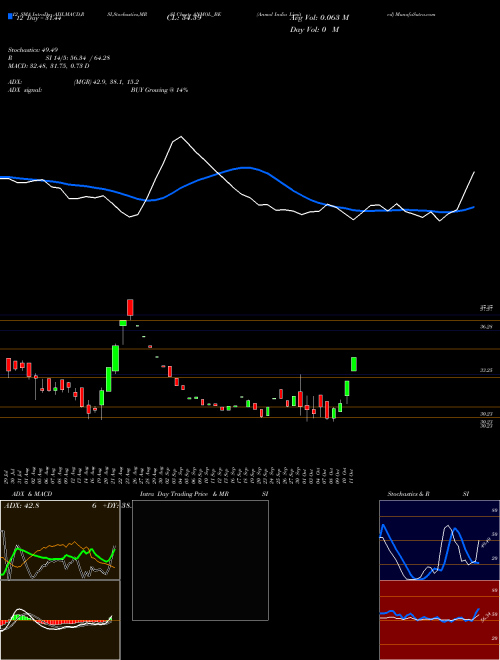
Task: Click the 'SI 14/3: 36.34 / 64.28' text
Action: (78, 58)
